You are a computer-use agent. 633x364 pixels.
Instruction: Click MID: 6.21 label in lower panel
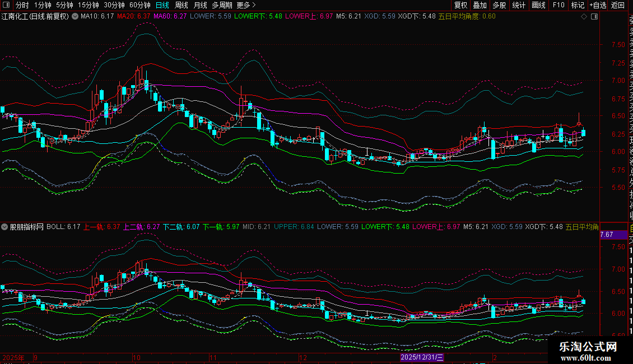(257, 227)
